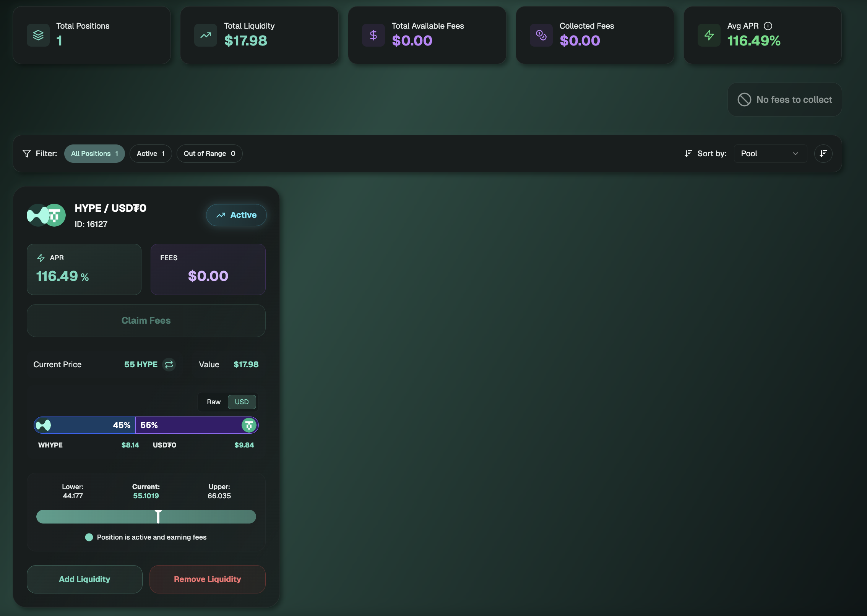Screen dimensions: 867x616
Task: Click the Total Positions layers icon
Action: [x=38, y=35]
